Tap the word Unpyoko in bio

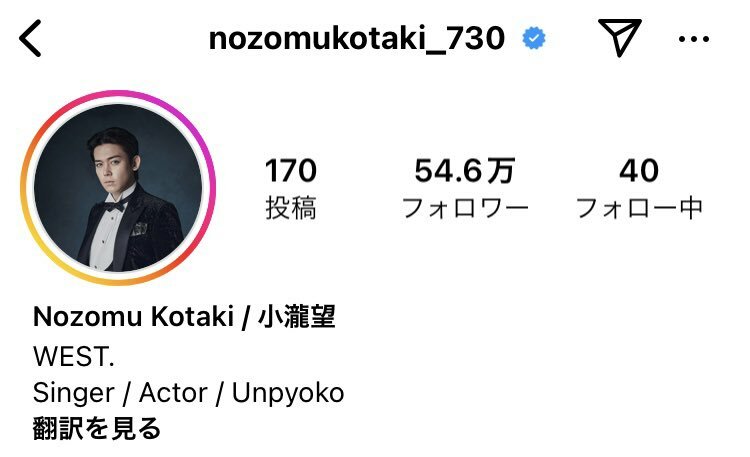[288, 393]
